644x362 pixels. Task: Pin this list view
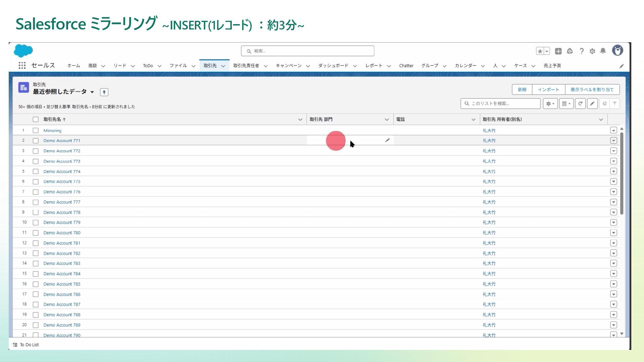tap(104, 92)
